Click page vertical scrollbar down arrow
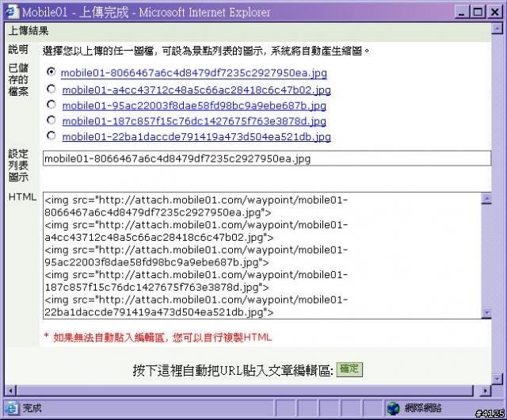The height and width of the screenshot is (420, 507). pyautogui.click(x=497, y=378)
